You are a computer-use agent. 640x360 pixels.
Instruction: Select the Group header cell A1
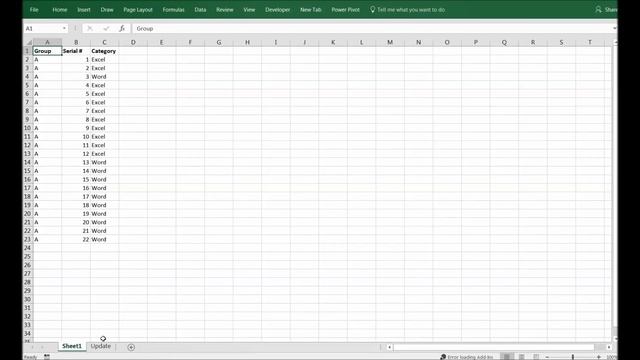47,51
